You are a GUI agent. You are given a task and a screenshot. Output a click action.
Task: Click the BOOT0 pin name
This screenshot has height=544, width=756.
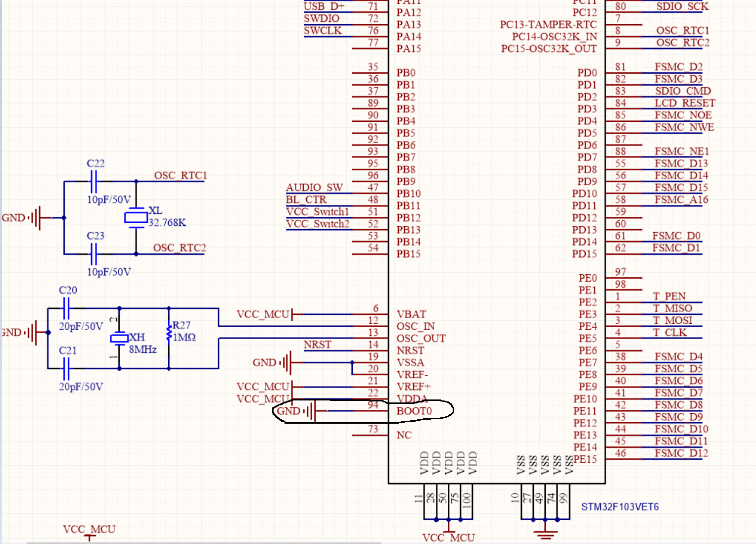(414, 411)
